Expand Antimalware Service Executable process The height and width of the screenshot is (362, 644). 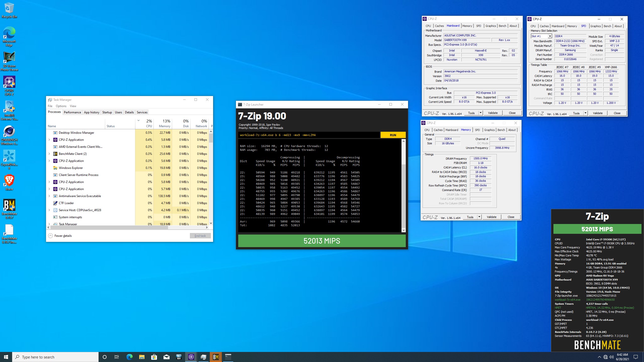click(49, 196)
